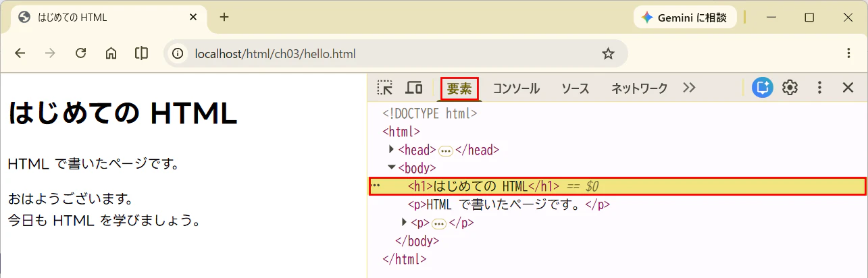Close the DevTools panel

848,88
